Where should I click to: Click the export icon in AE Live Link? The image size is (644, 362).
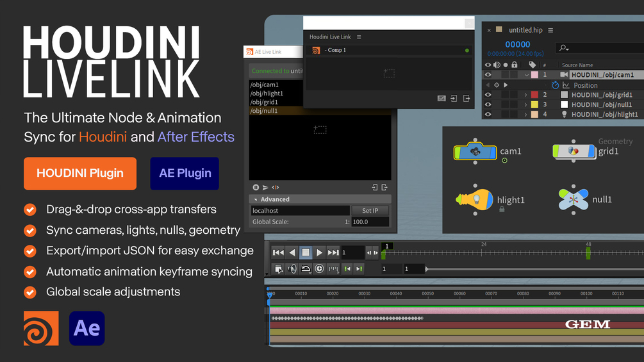coord(384,187)
